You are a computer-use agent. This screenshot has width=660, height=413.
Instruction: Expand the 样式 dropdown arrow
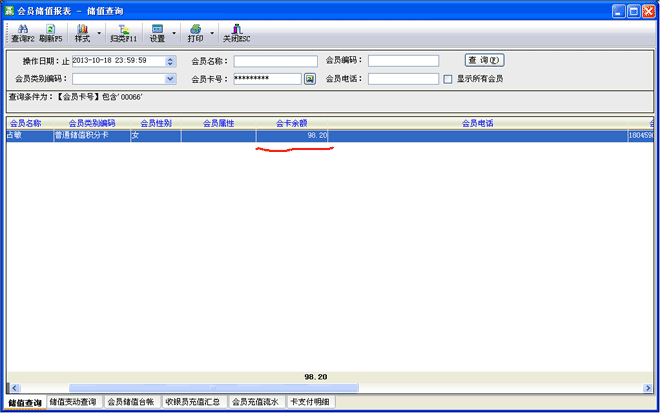pyautogui.click(x=100, y=33)
